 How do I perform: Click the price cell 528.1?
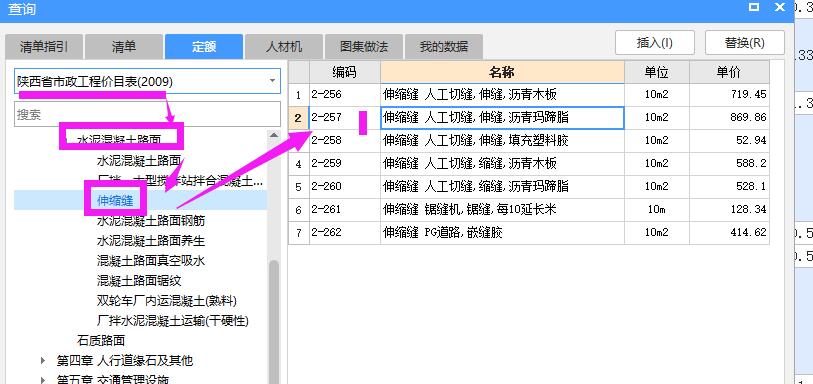[x=729, y=187]
